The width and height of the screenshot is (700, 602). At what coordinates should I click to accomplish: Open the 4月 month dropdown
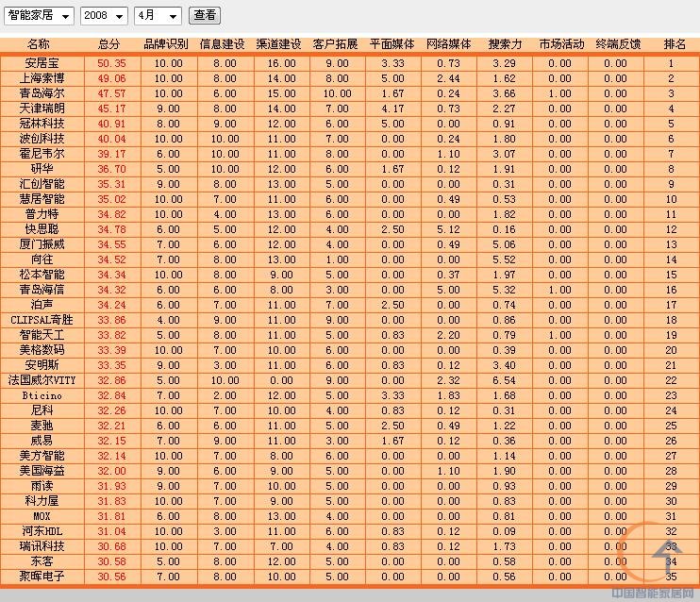pos(158,16)
